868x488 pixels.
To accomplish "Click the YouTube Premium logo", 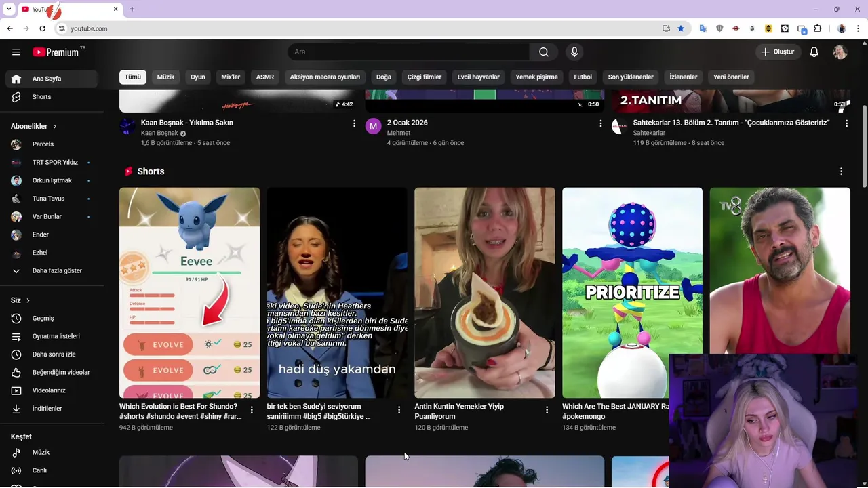I will click(x=56, y=52).
